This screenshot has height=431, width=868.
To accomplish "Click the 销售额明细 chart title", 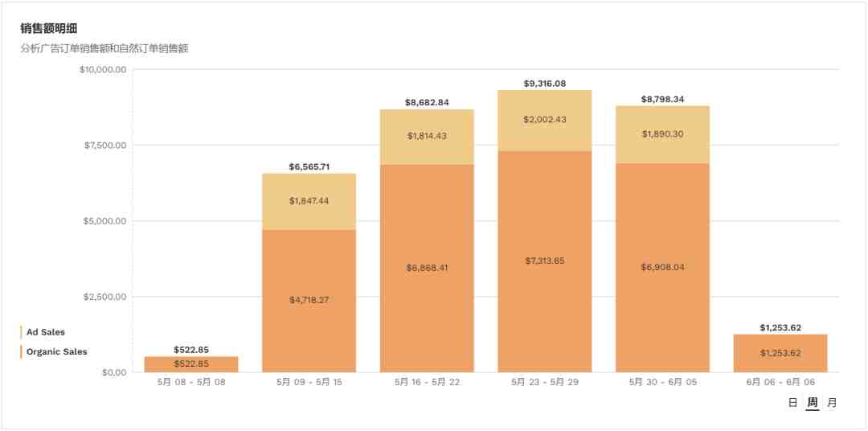I will [x=43, y=28].
